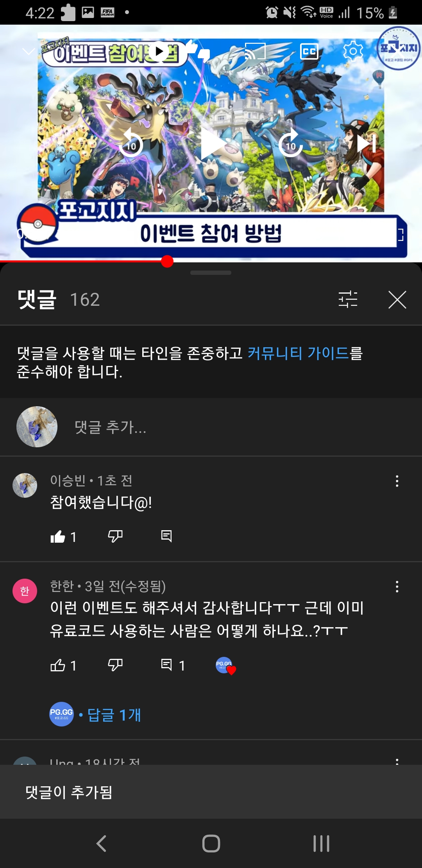
Task: Tap the cast to device icon
Action: point(255,51)
